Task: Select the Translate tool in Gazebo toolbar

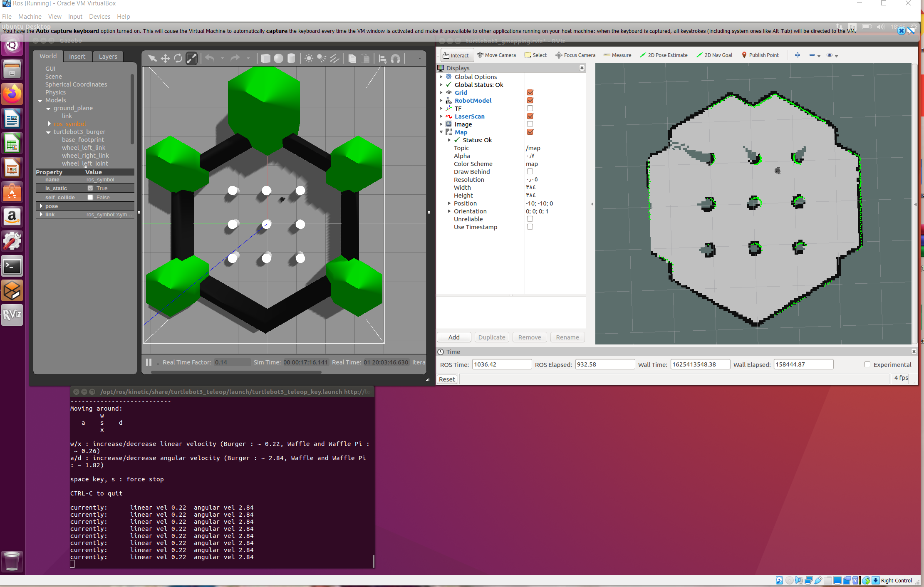Action: click(x=165, y=58)
